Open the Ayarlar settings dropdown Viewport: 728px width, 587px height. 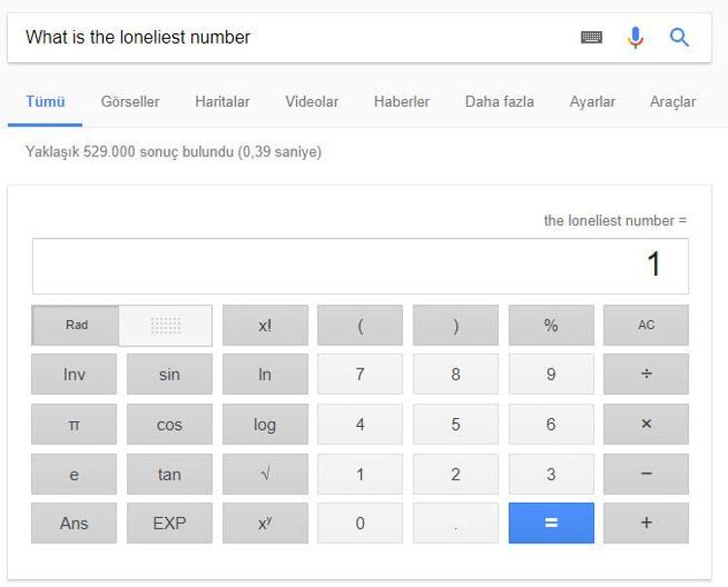pyautogui.click(x=592, y=102)
